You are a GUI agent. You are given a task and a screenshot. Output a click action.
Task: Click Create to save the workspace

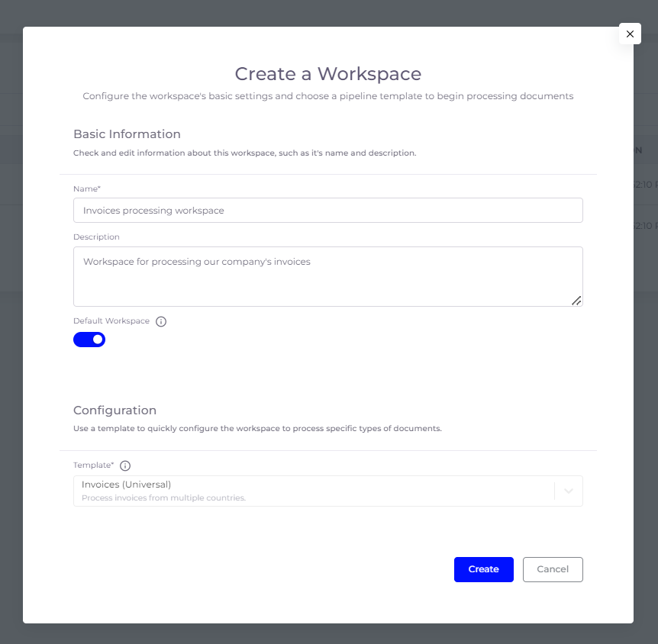coord(483,569)
